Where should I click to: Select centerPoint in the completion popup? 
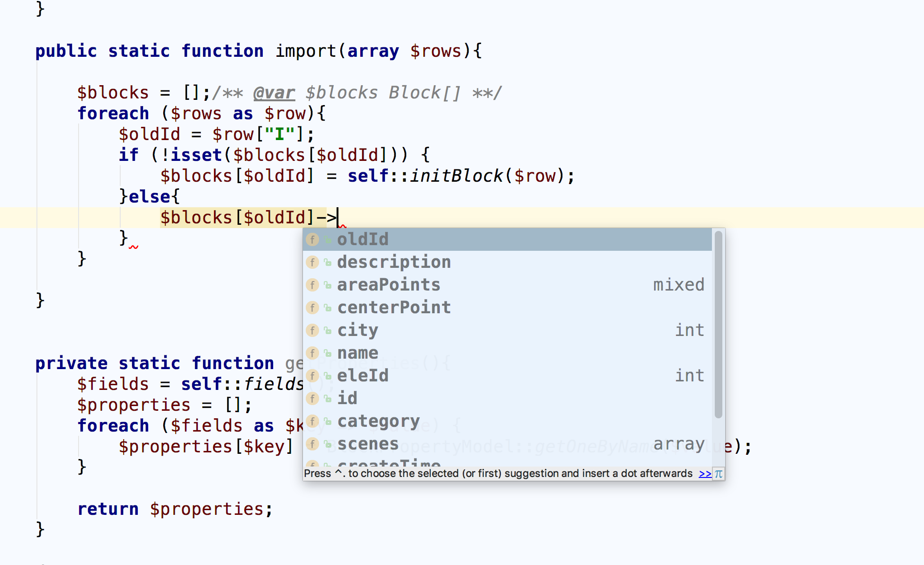point(507,308)
